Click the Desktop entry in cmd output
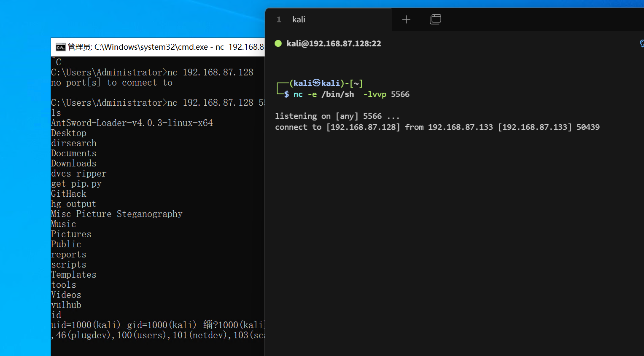 click(x=69, y=133)
